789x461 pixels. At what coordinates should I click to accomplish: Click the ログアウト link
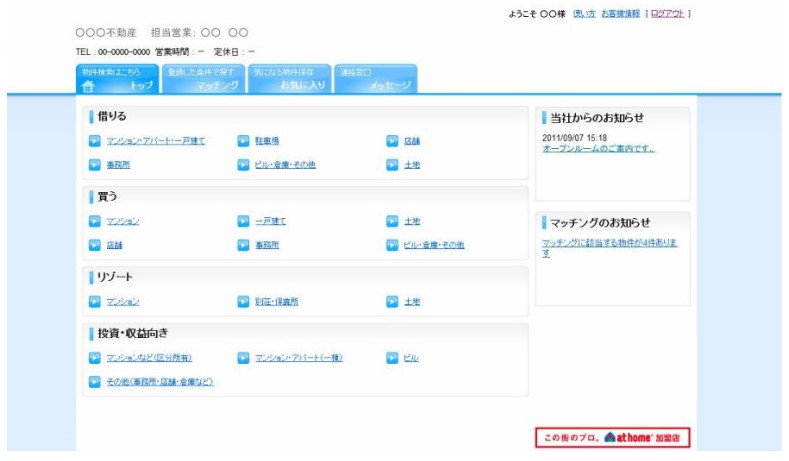[x=667, y=14]
